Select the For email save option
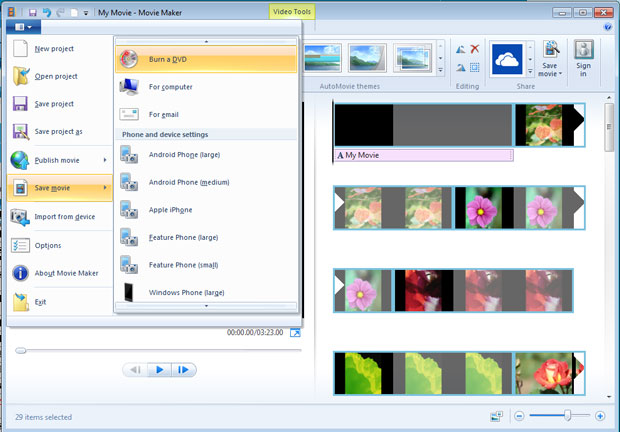This screenshot has height=432, width=620. 206,115
